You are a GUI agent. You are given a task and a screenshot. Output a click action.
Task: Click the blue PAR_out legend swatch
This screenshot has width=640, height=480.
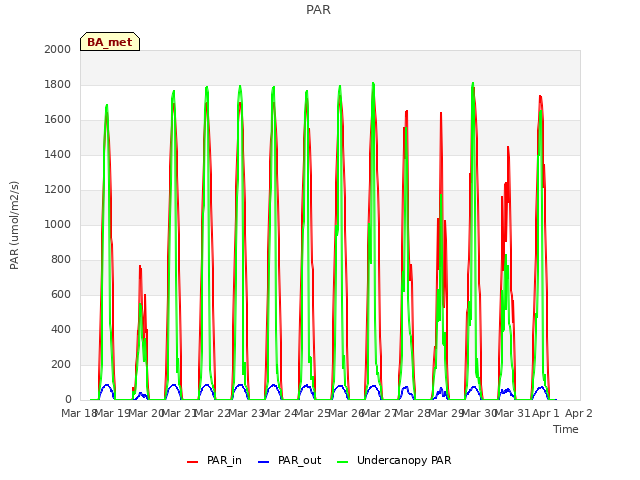[x=264, y=462]
